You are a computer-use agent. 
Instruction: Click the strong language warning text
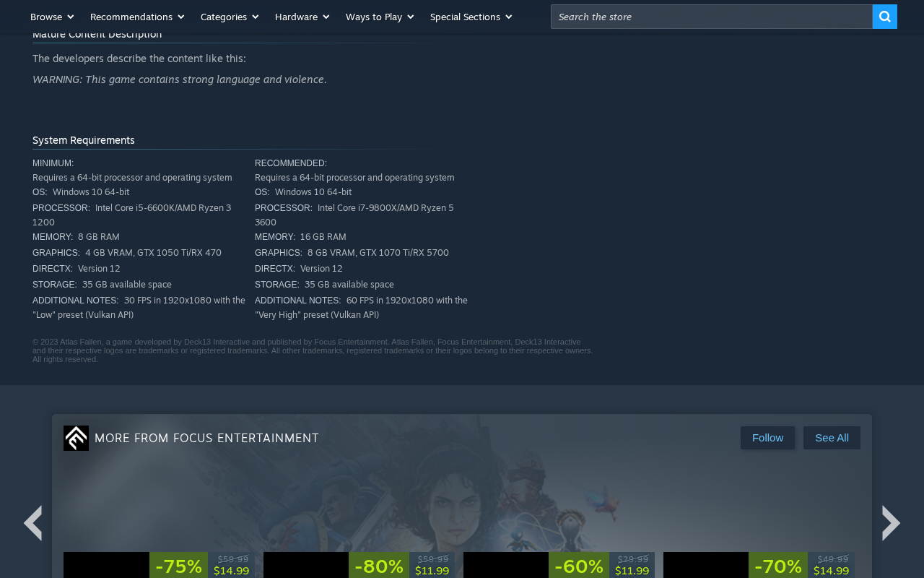[x=180, y=79]
